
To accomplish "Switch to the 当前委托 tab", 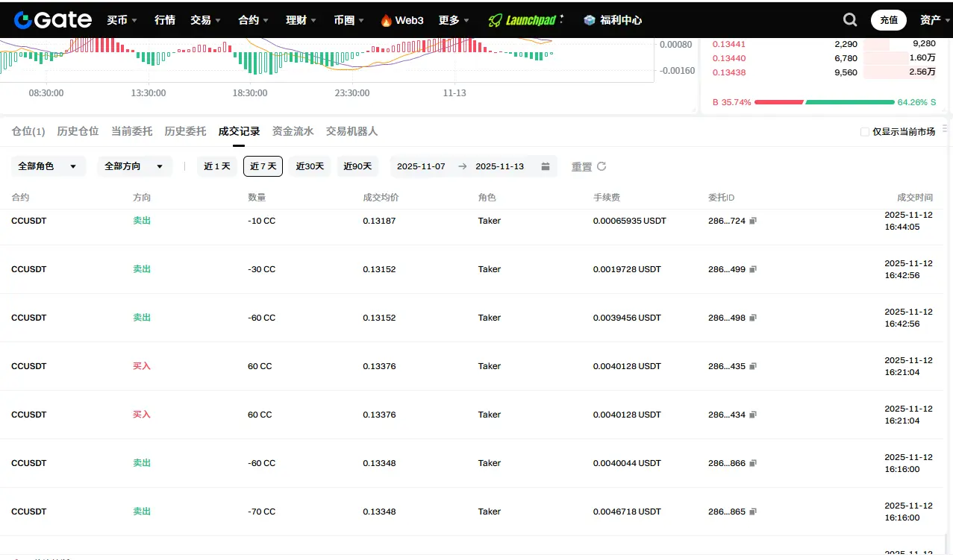I will point(131,131).
